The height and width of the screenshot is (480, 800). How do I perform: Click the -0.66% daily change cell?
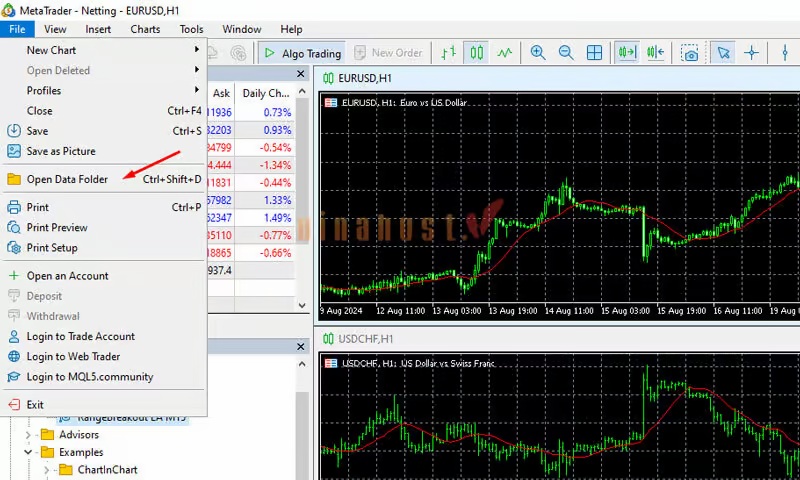tap(265, 253)
